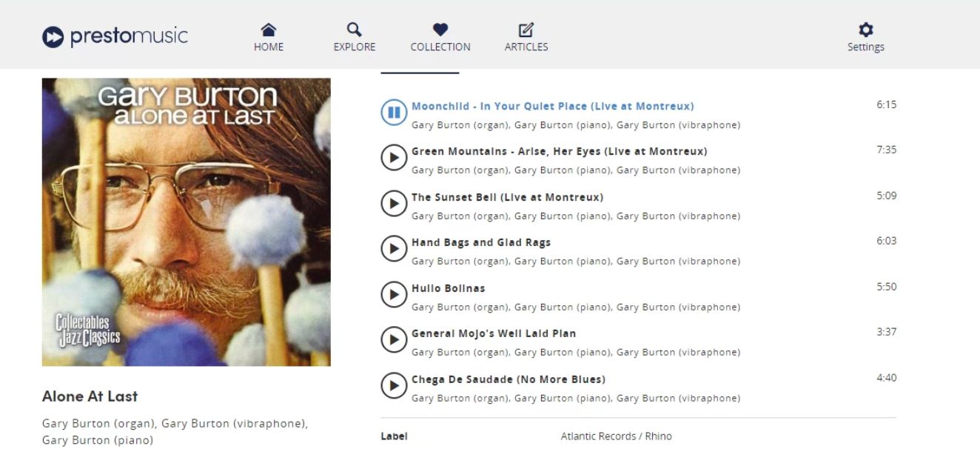
Task: Select the Chega De Saudade title
Action: (x=509, y=379)
